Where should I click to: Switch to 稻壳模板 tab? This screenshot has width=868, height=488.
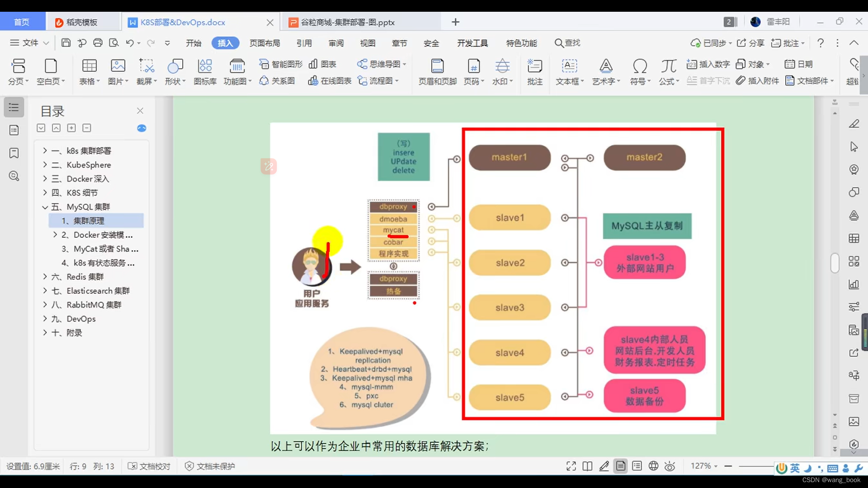[x=83, y=22]
